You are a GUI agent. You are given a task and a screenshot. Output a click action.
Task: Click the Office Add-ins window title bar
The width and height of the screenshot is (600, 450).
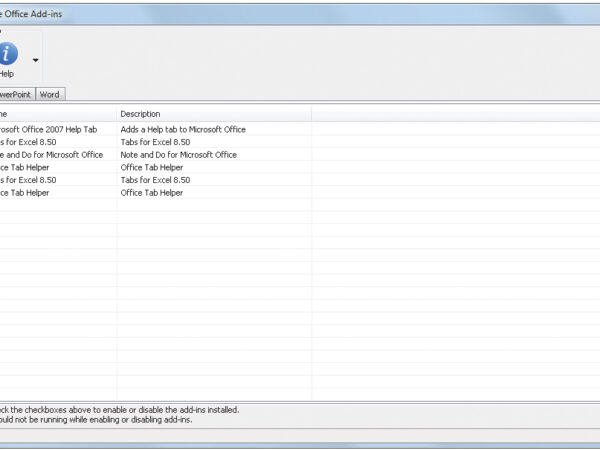coord(300,11)
